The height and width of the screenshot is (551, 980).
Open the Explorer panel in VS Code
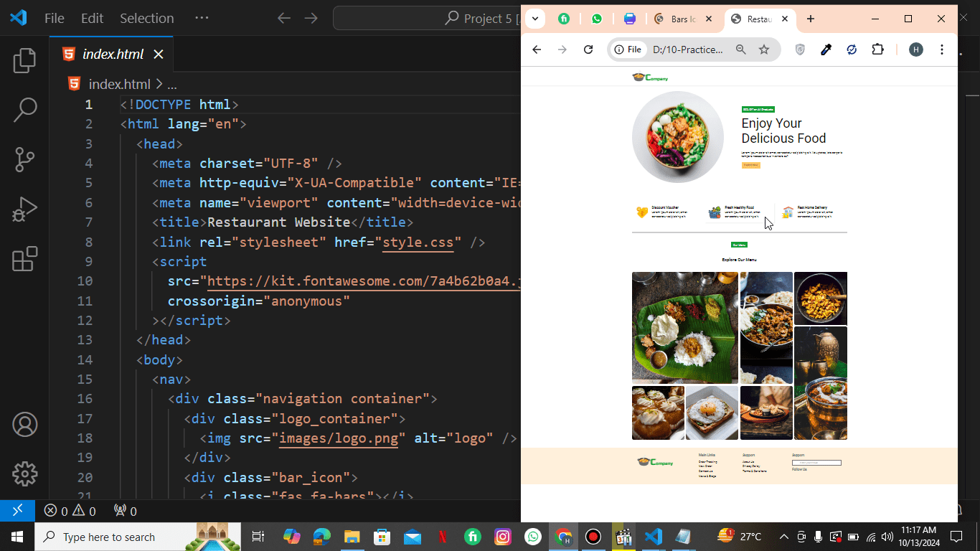[24, 61]
